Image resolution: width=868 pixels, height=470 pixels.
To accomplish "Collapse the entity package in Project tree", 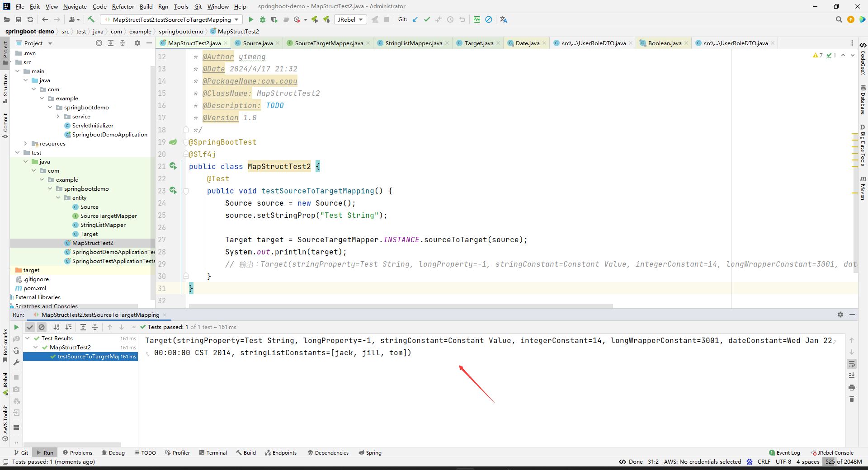I will (x=58, y=197).
